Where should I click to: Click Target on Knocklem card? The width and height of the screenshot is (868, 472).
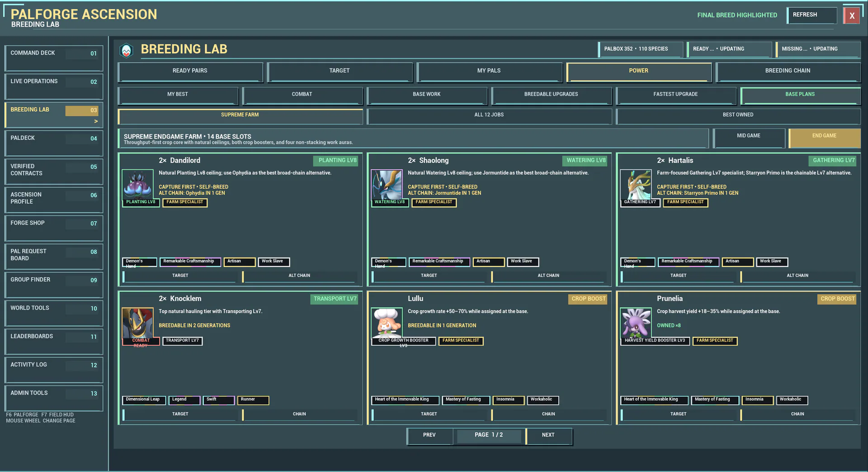pyautogui.click(x=180, y=415)
